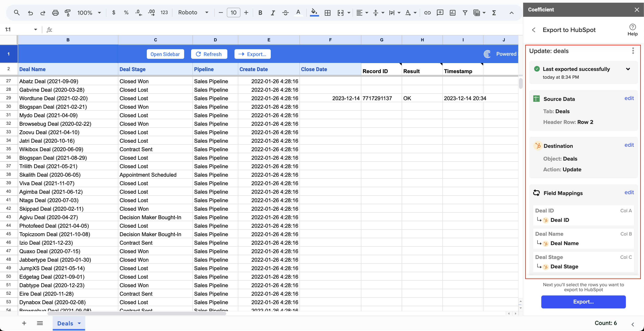Click the formula bar
This screenshot has height=331, width=644.
288,30
